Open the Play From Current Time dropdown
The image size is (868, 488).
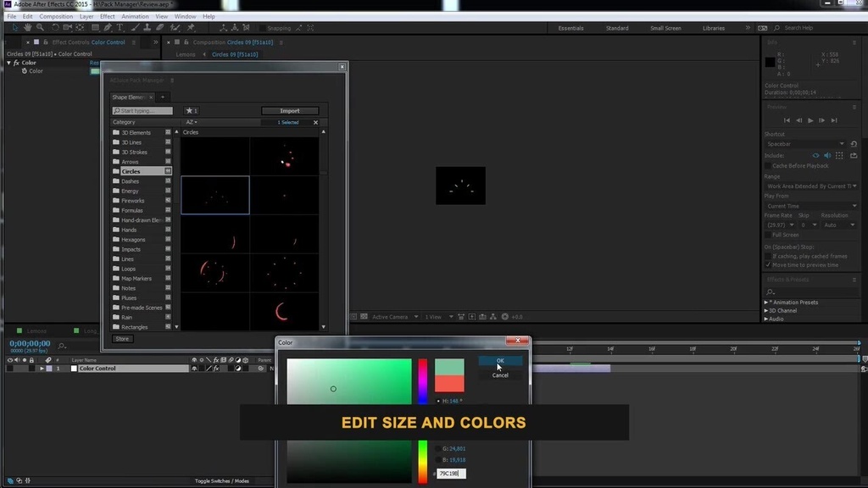click(x=811, y=206)
